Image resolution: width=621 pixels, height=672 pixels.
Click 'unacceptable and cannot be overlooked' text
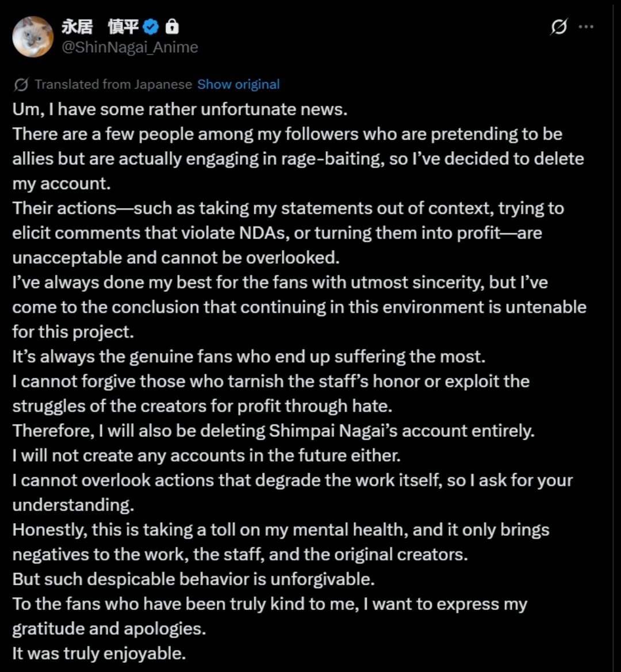click(176, 258)
